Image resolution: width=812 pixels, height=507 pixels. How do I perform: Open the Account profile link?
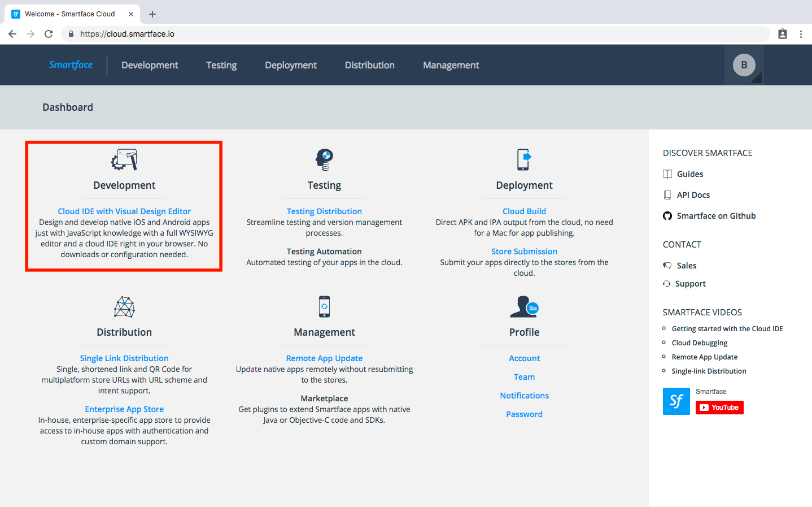(524, 358)
